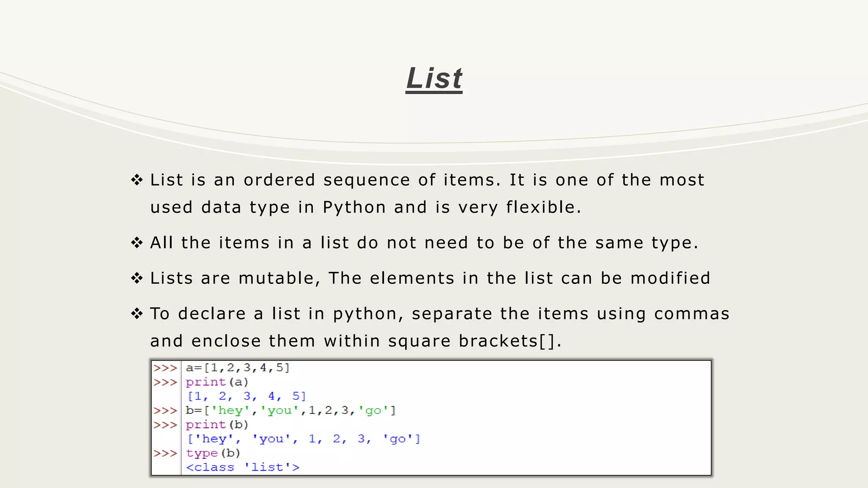868x488 pixels.
Task: Click the blue output [1, 2, 3, 4, 5]
Action: (x=246, y=396)
